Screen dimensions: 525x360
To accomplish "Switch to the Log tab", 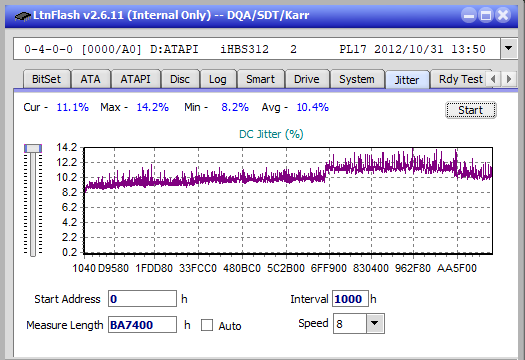I will coord(218,79).
